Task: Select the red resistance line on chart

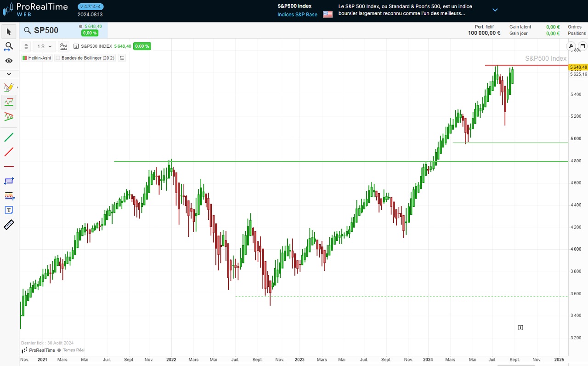Action: pyautogui.click(x=526, y=65)
